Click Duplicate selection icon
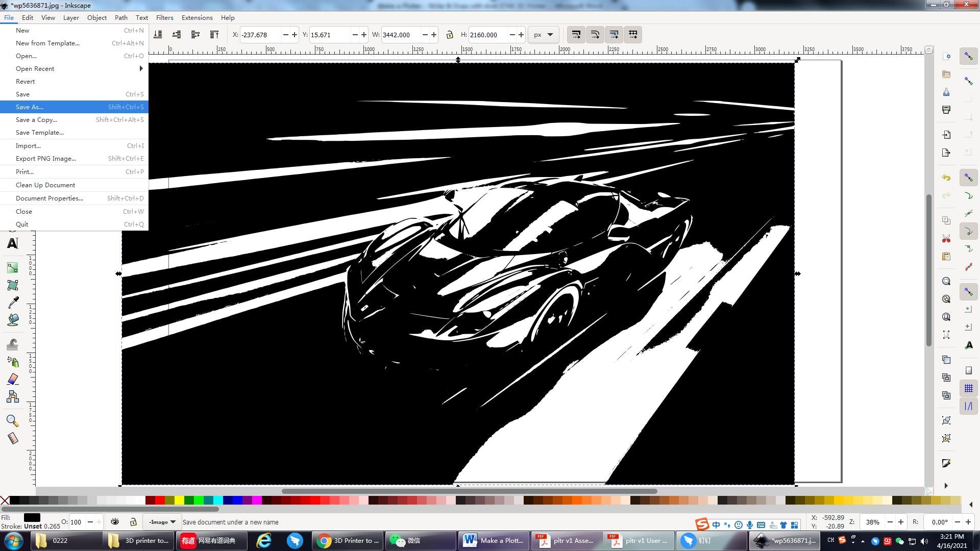The height and width of the screenshot is (551, 980). click(x=946, y=360)
